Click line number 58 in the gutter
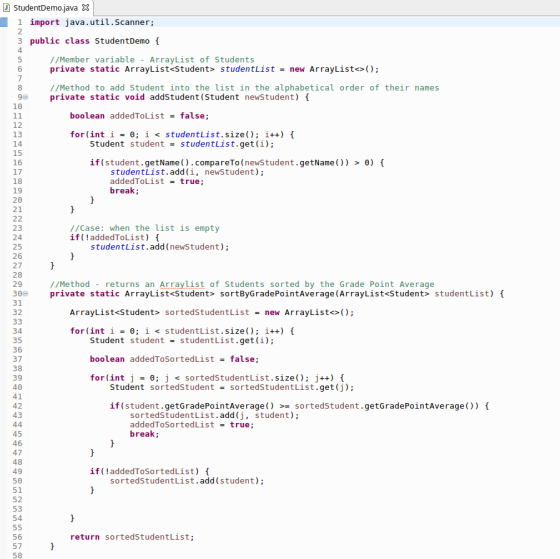 (x=18, y=555)
